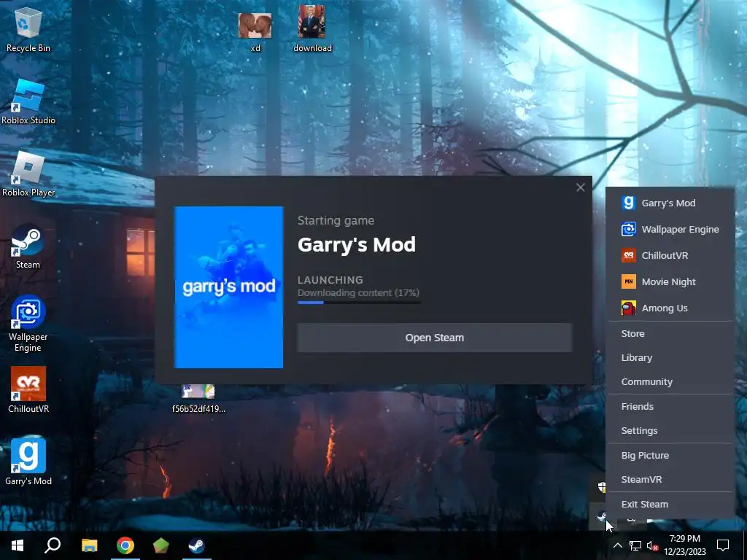
Task: Open network status tray icon
Action: [635, 545]
